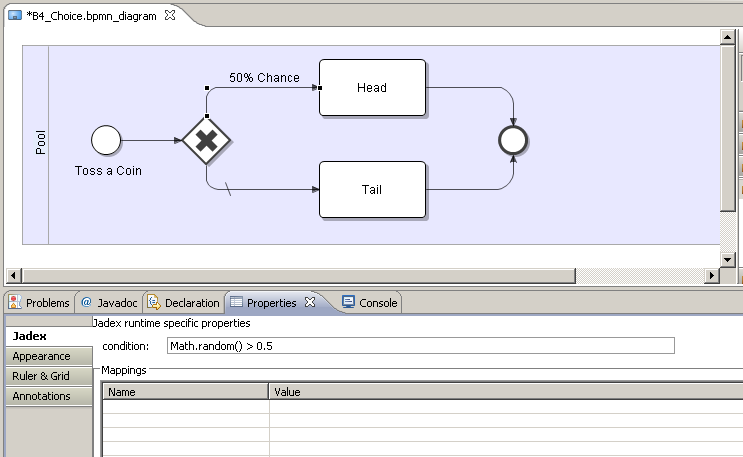
Task: Show the Appearance properties section
Action: (41, 356)
